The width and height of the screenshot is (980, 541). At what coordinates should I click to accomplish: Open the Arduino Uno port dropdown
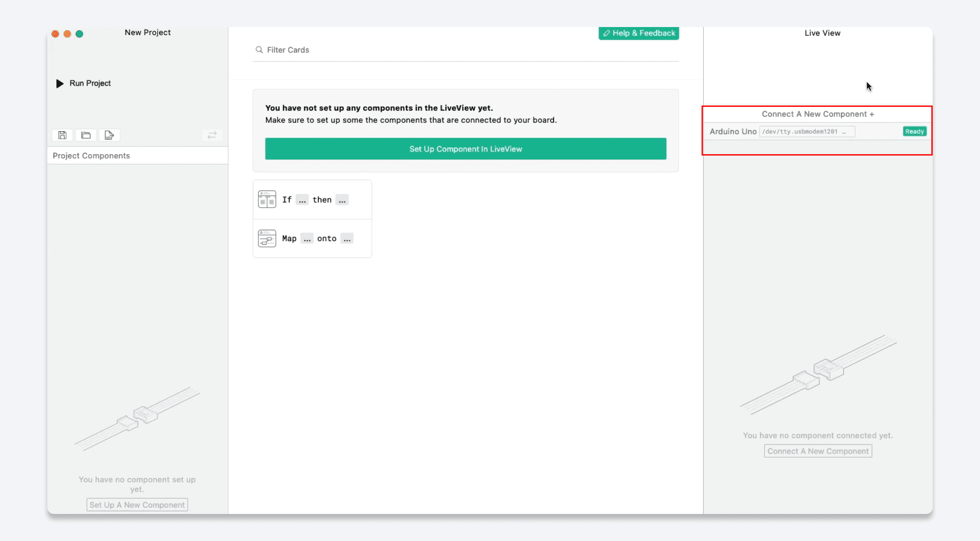[807, 132]
